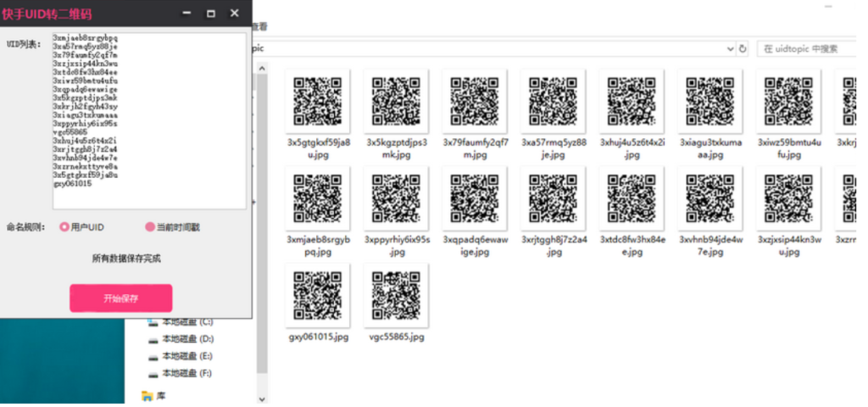The height and width of the screenshot is (407, 868).
Task: Click the 本地磁盘 (E:) drive icon
Action: click(x=153, y=356)
